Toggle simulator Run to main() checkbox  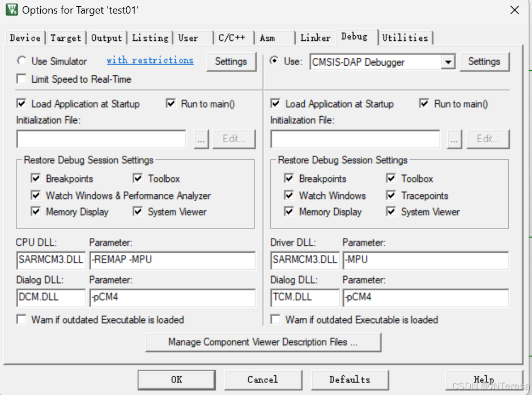pyautogui.click(x=171, y=104)
